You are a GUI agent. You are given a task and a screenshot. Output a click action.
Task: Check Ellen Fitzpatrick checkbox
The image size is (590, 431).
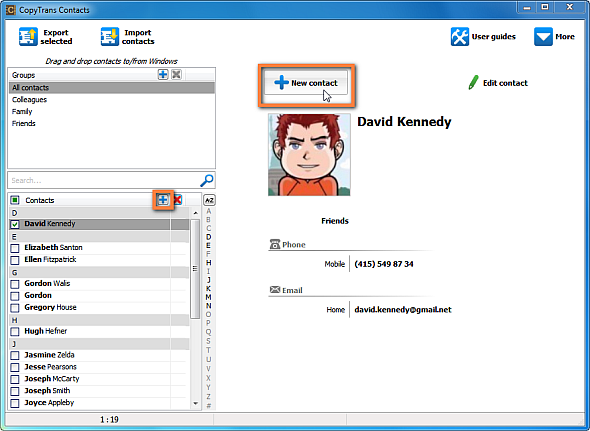tap(15, 260)
